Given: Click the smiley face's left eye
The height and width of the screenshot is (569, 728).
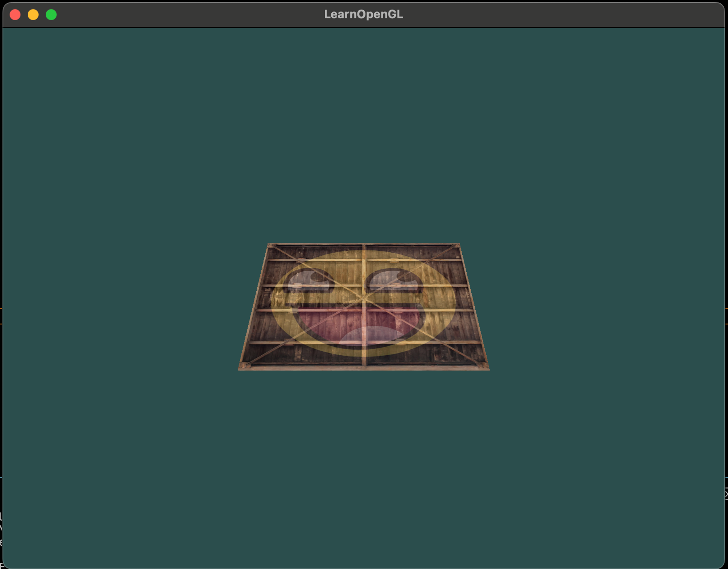Looking at the screenshot, I should pyautogui.click(x=309, y=281).
